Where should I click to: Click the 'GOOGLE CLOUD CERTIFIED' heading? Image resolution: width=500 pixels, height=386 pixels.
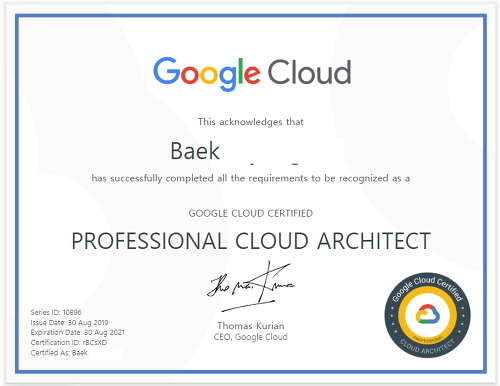coord(251,213)
